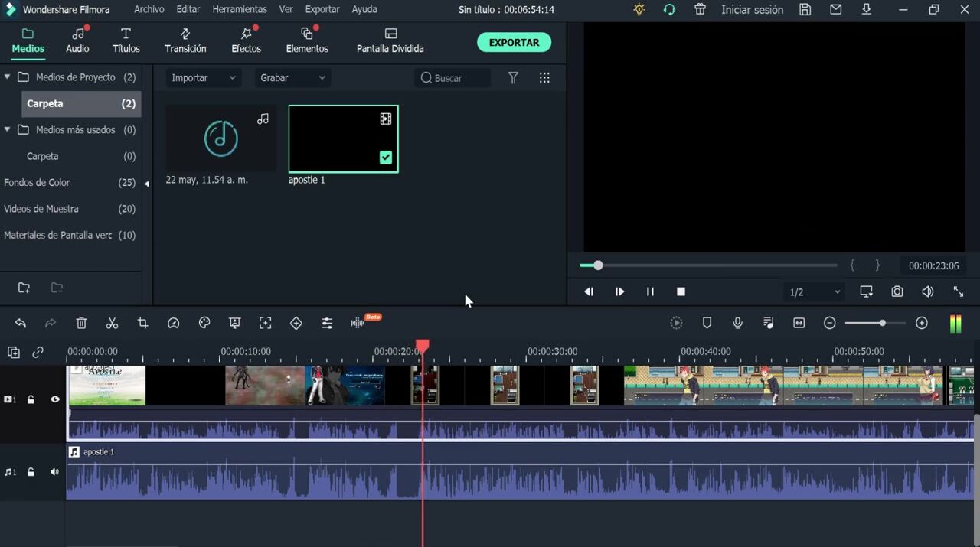The height and width of the screenshot is (547, 980).
Task: Open the 1/2 preview quality dropdown
Action: click(814, 292)
